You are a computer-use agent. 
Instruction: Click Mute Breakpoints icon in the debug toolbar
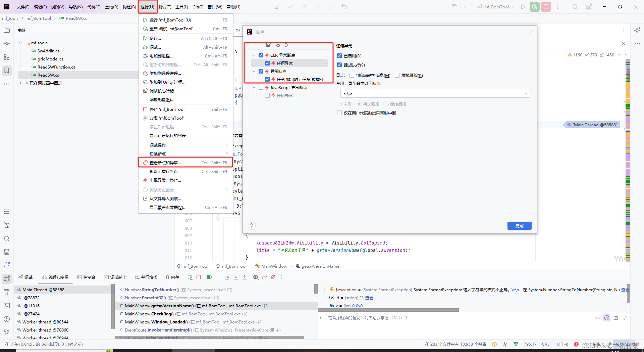(x=273, y=277)
